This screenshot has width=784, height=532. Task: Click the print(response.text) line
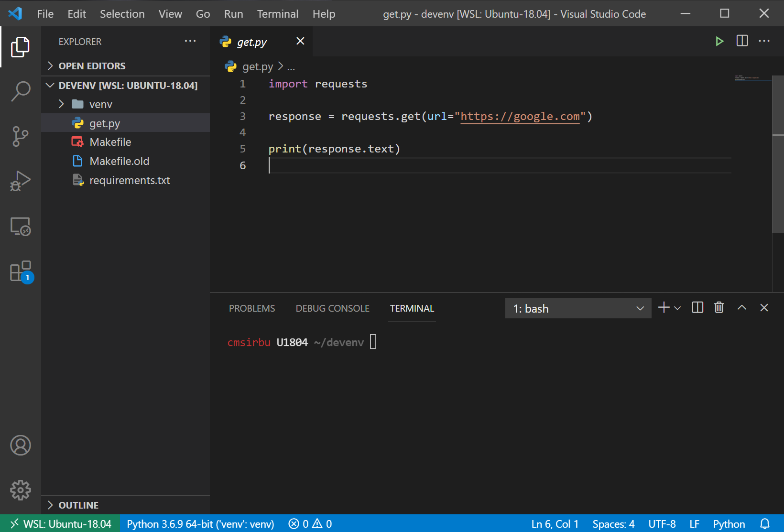(x=334, y=149)
